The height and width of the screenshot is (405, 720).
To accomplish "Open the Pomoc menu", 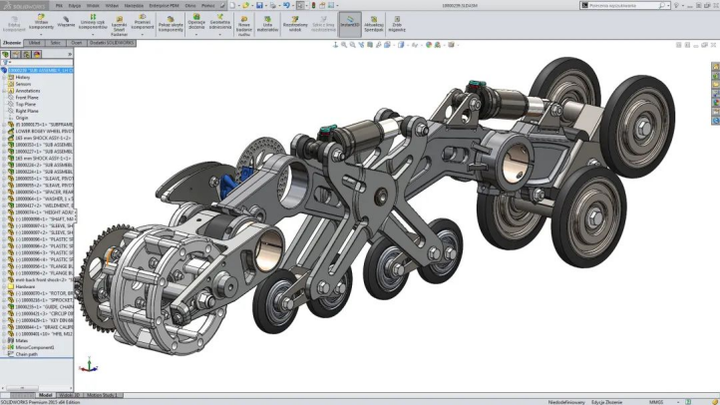I will point(208,6).
